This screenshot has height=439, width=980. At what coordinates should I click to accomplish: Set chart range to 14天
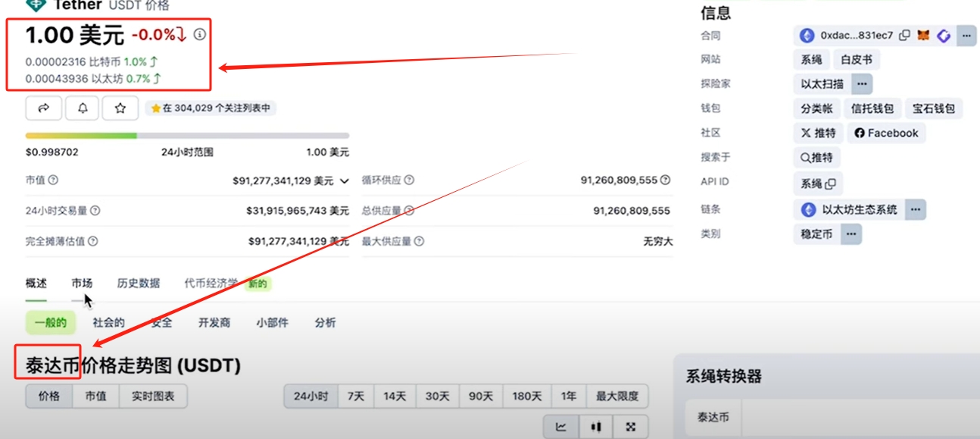(395, 396)
